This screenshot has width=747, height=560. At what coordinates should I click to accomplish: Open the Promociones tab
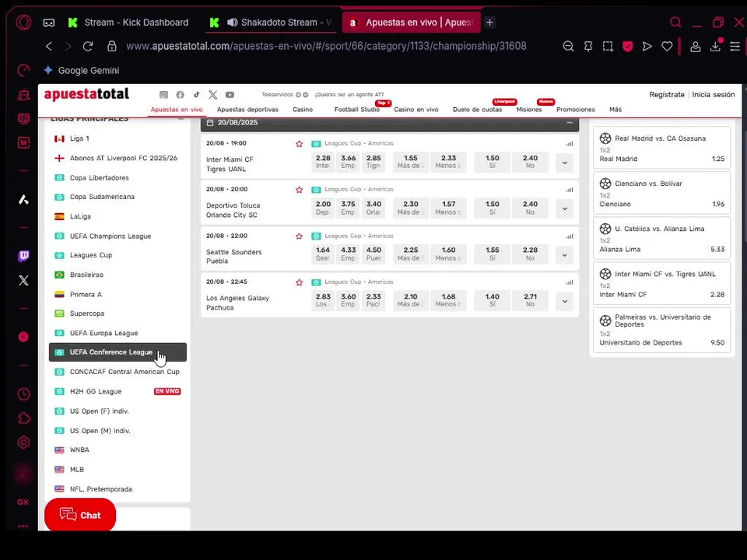tap(576, 110)
